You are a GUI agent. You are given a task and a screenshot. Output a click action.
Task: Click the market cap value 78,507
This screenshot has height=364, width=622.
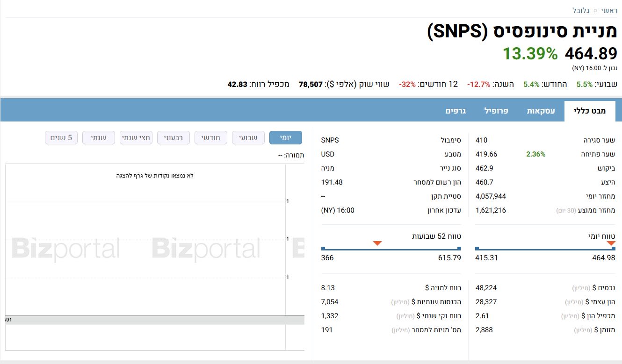click(311, 85)
